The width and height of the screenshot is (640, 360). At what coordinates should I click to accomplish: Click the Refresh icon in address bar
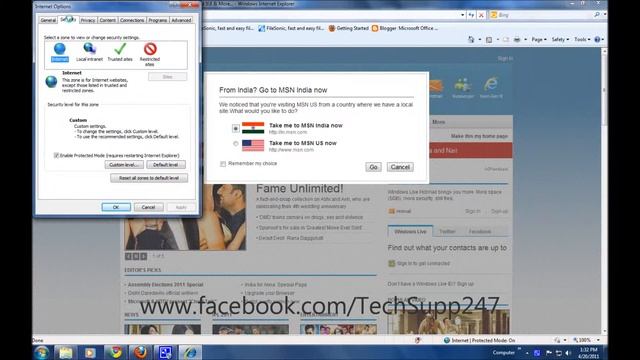pyautogui.click(x=471, y=15)
